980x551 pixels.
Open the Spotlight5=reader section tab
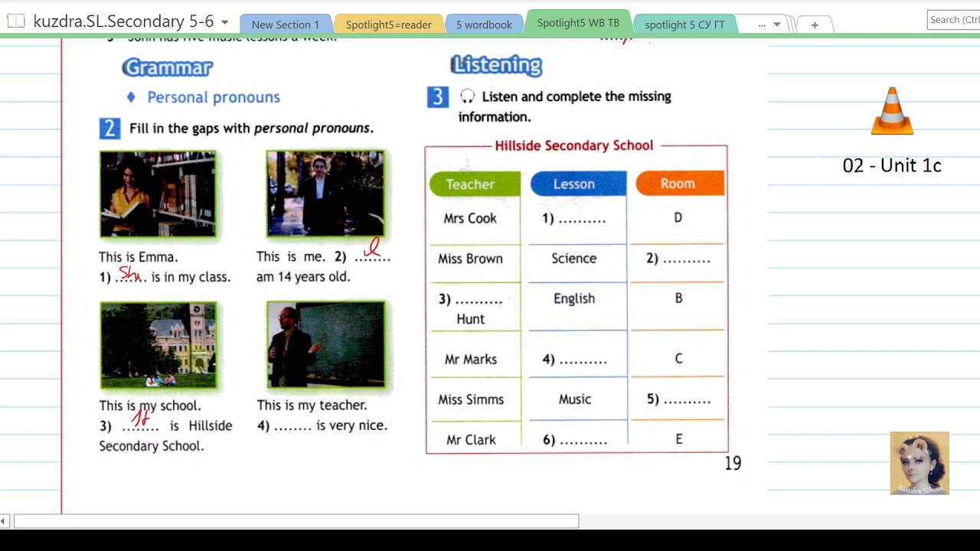click(x=388, y=24)
